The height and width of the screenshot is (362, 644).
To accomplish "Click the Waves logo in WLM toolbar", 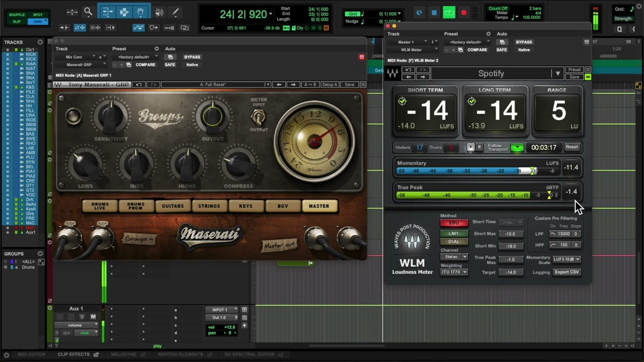I will tap(393, 73).
